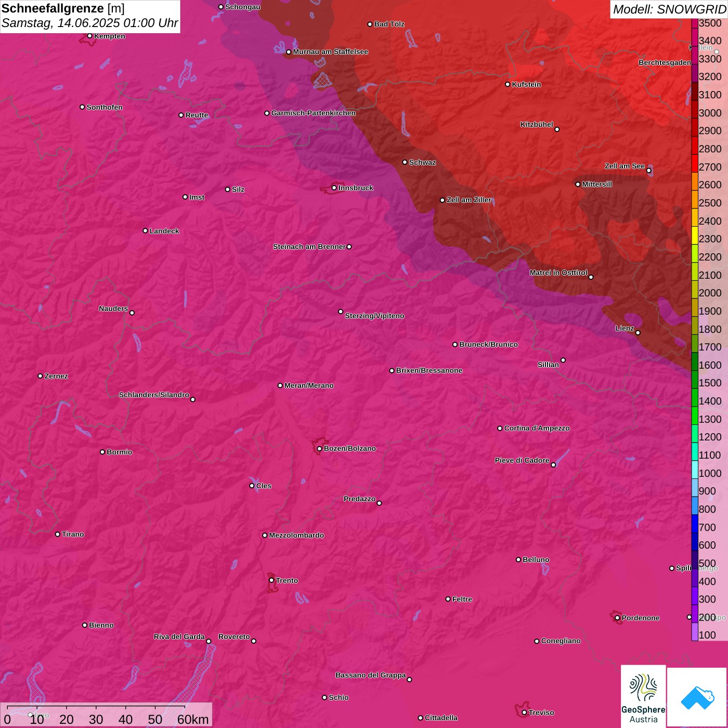Viewport: 728px width, 728px height.
Task: Click the Zell am Ziller label
Action: [469, 200]
